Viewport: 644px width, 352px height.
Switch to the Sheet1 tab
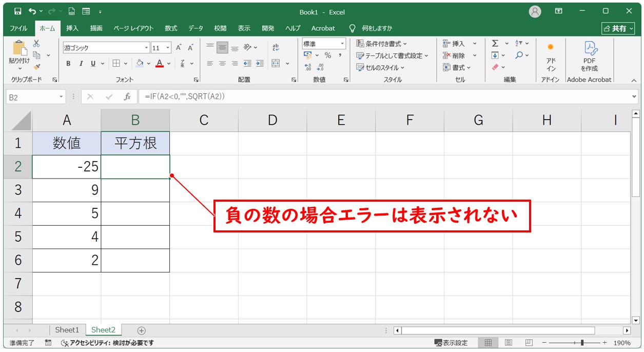(67, 330)
